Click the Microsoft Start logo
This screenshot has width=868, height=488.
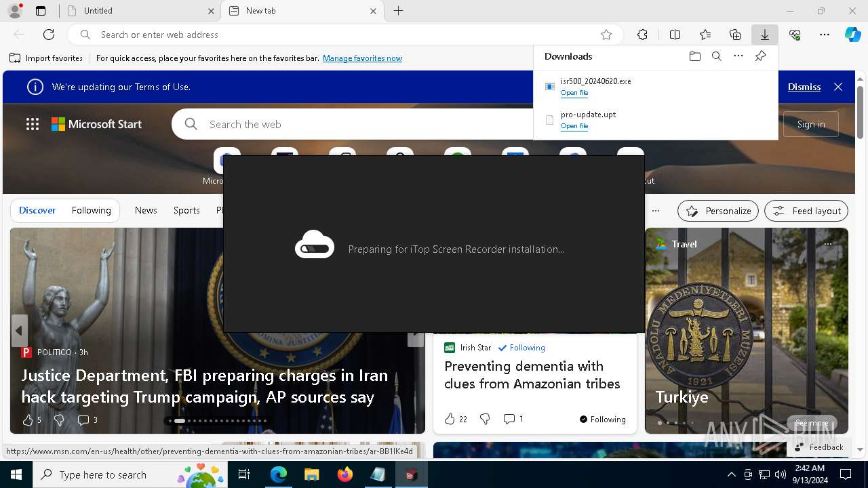coord(97,124)
